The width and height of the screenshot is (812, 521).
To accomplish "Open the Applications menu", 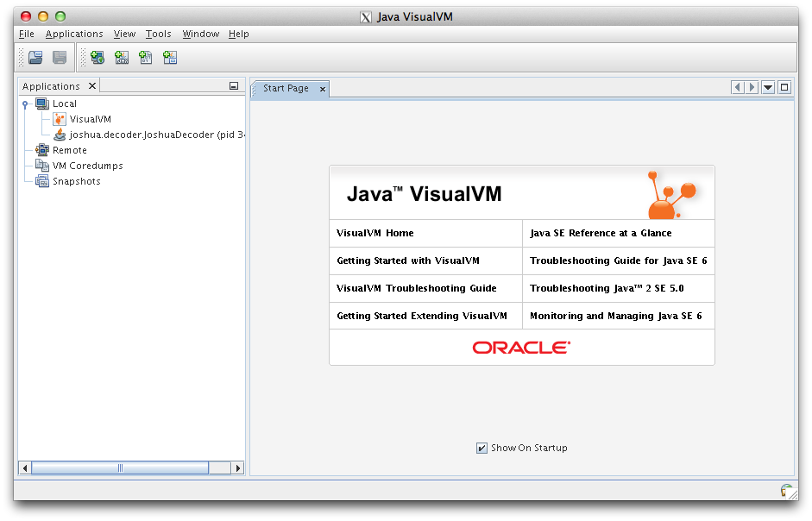I will [x=74, y=35].
